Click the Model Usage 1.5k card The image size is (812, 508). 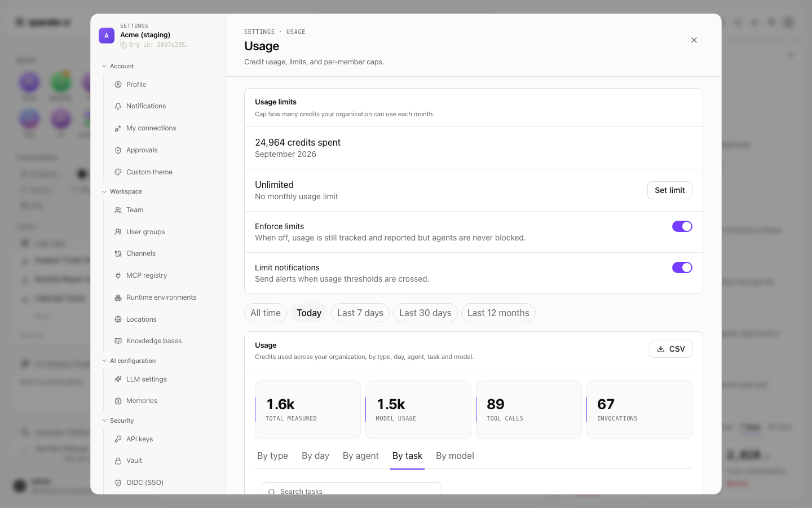pos(418,410)
